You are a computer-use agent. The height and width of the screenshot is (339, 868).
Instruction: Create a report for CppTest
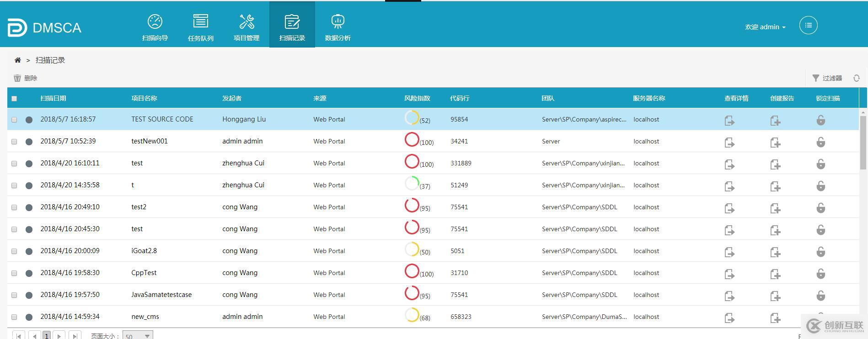775,274
